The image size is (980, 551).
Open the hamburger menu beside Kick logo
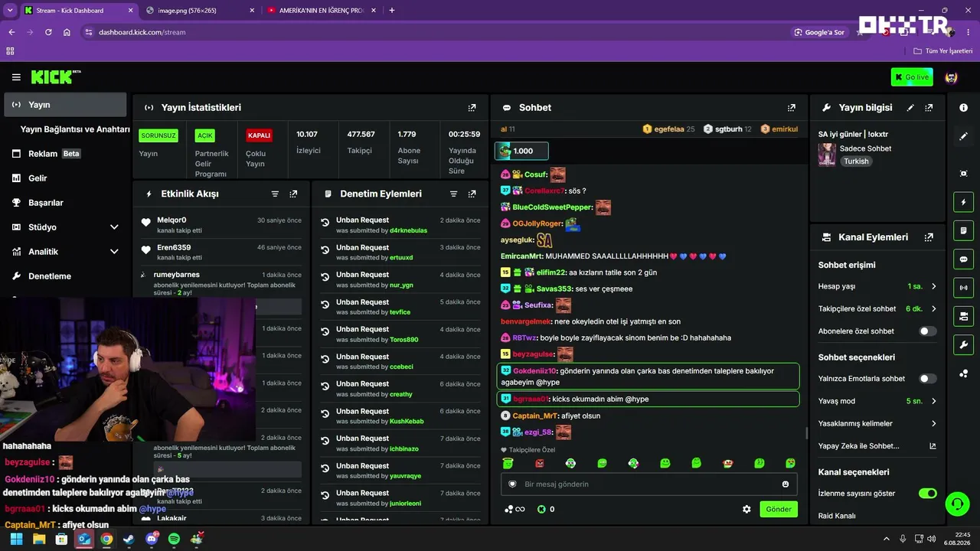coord(16,77)
